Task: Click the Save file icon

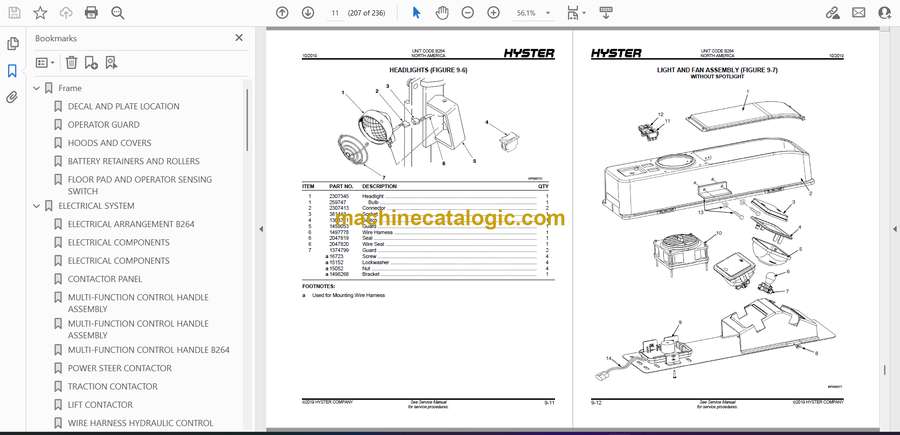Action: click(x=14, y=13)
